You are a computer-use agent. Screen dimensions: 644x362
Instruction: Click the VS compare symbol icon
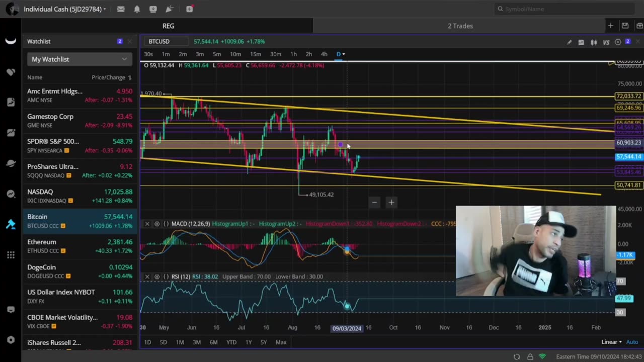(x=606, y=42)
